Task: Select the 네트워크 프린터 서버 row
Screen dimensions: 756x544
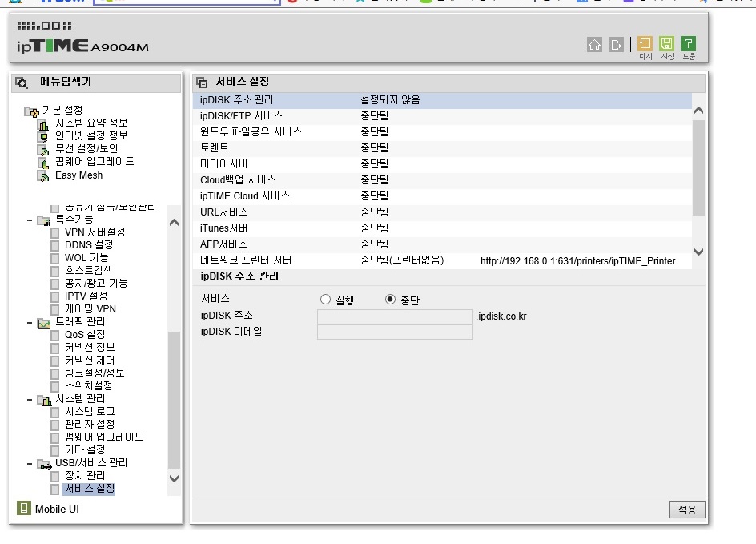Action: point(442,260)
